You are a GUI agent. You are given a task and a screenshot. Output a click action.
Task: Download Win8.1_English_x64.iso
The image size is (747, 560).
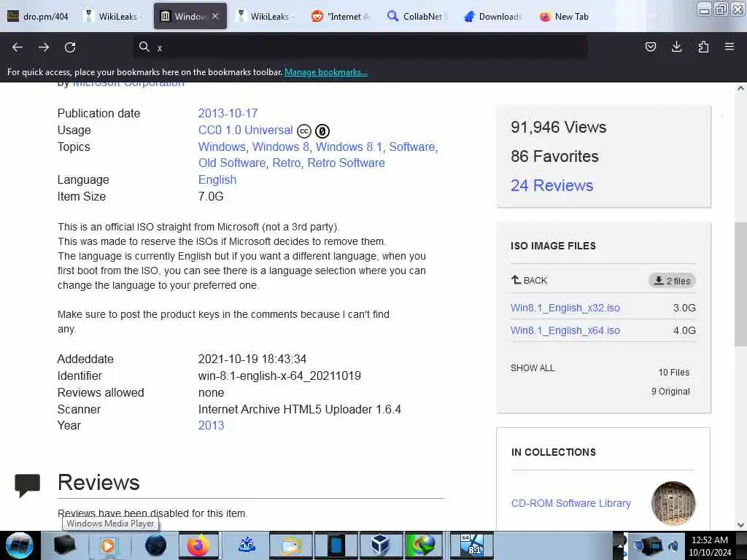coord(565,330)
